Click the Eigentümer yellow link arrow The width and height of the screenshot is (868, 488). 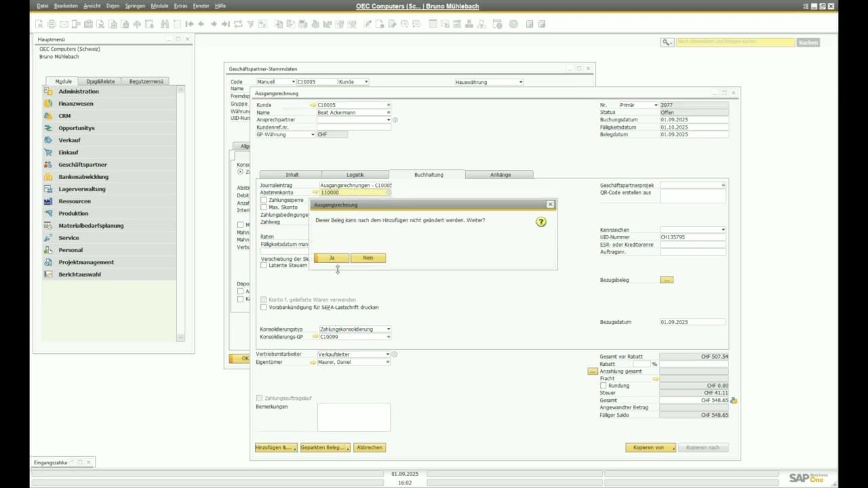(x=313, y=362)
